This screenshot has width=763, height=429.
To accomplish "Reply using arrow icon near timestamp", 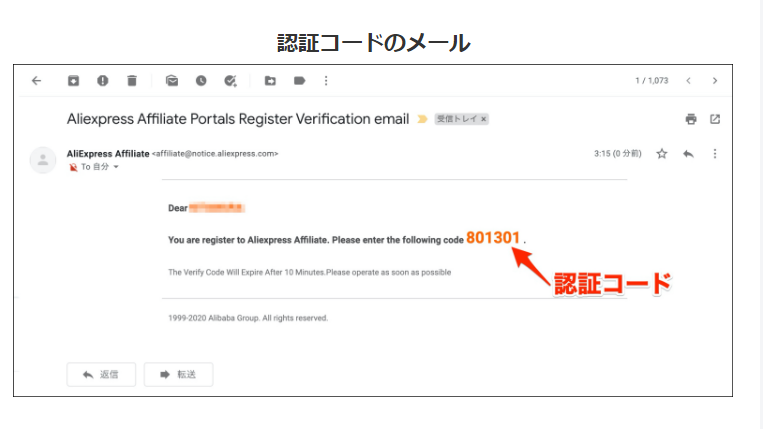I will coord(688,154).
